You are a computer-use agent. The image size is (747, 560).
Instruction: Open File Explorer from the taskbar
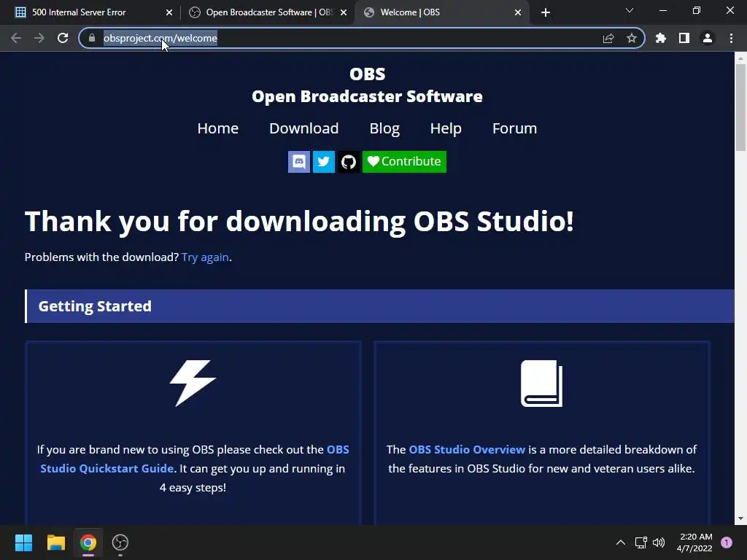point(55,542)
